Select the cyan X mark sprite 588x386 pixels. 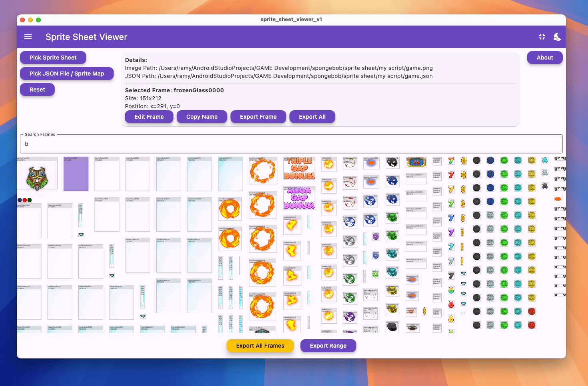545,160
